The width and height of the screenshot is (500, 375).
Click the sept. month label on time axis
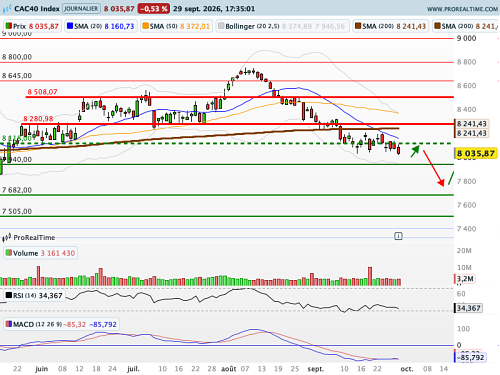click(315, 369)
